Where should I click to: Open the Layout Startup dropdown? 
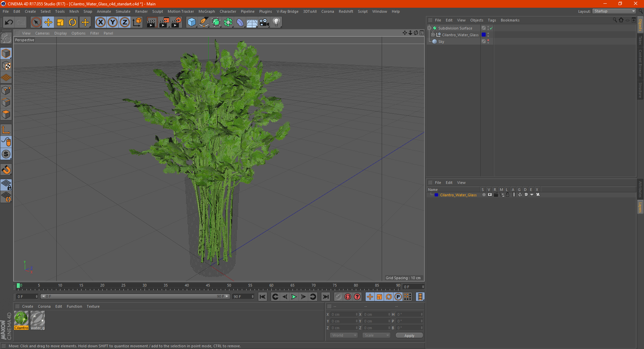coord(614,11)
